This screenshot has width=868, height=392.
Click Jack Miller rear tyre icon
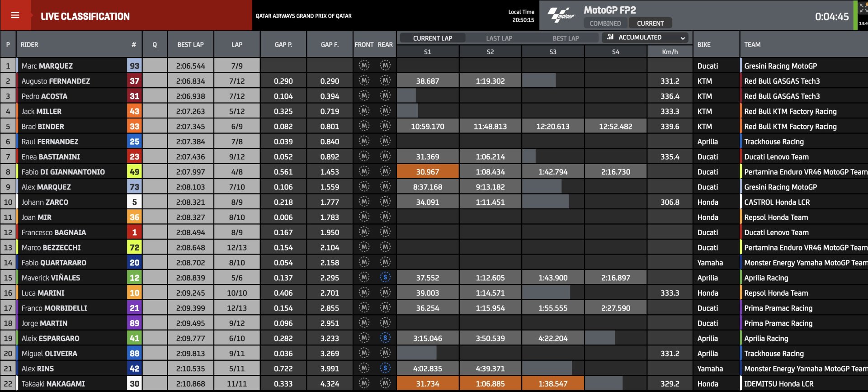coord(385,111)
